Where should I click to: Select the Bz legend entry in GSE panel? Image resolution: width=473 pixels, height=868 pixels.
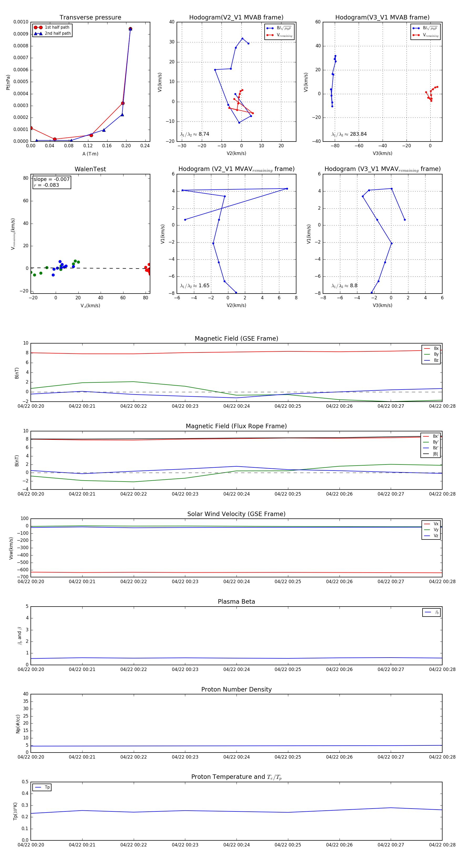point(431,360)
